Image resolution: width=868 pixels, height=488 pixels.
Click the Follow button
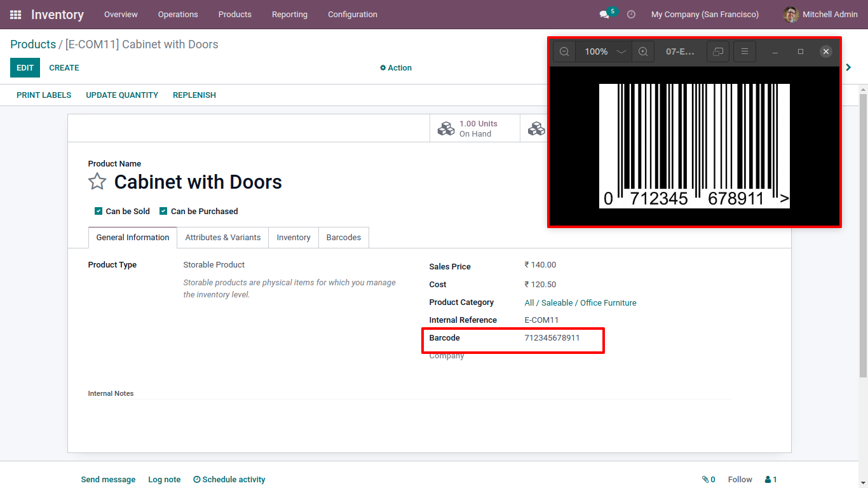pos(740,480)
